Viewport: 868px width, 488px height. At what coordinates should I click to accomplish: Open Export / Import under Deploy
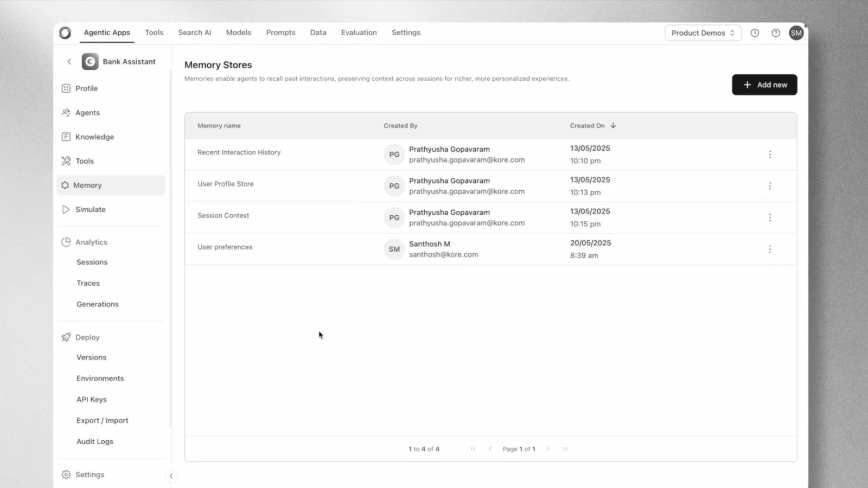click(x=103, y=421)
